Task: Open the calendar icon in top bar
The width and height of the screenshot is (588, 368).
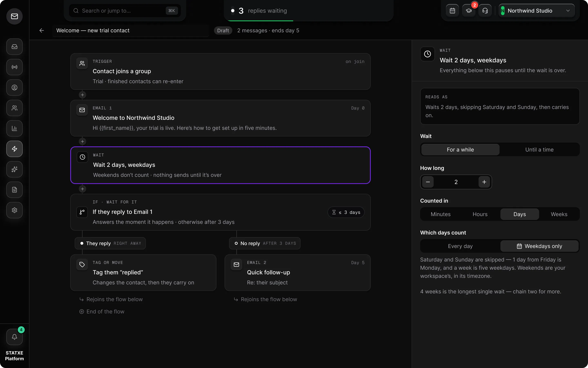Action: (x=452, y=11)
